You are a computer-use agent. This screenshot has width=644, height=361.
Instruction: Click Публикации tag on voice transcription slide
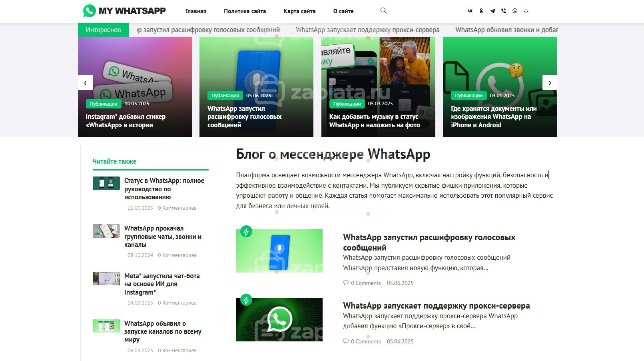click(225, 95)
